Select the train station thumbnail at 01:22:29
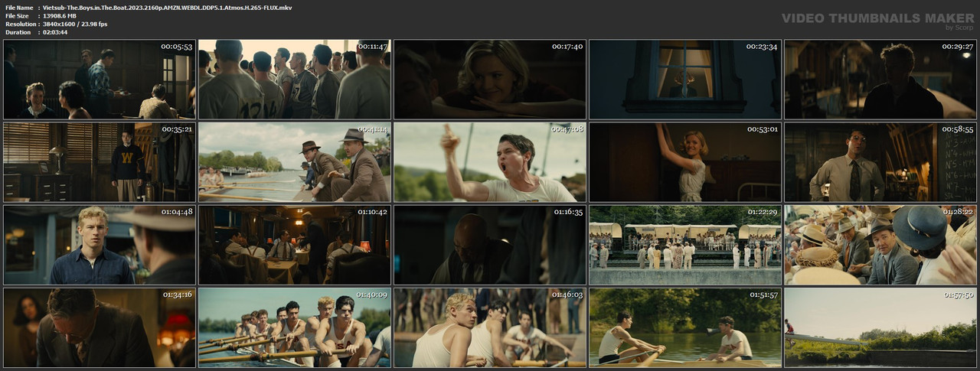The width and height of the screenshot is (980, 371). point(685,245)
